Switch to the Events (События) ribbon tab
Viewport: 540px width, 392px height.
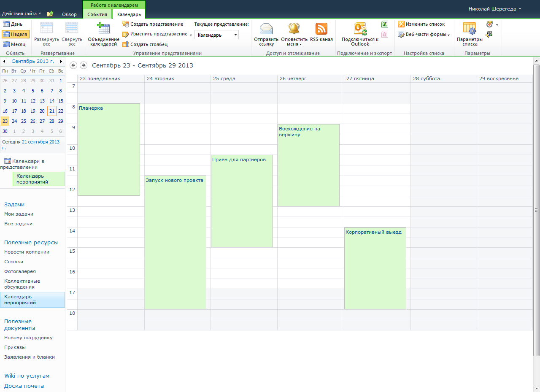[x=97, y=14]
